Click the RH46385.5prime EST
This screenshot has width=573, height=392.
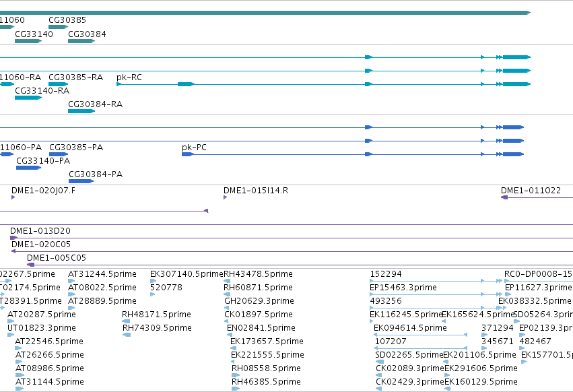(x=236, y=389)
